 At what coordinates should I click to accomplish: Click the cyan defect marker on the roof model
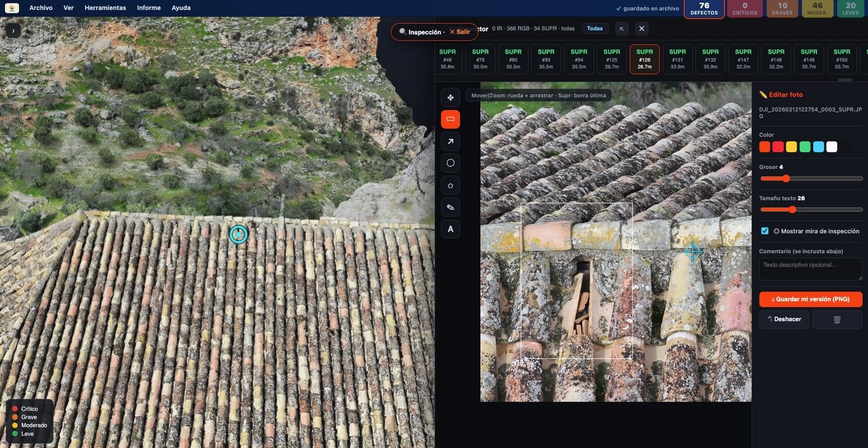[239, 235]
